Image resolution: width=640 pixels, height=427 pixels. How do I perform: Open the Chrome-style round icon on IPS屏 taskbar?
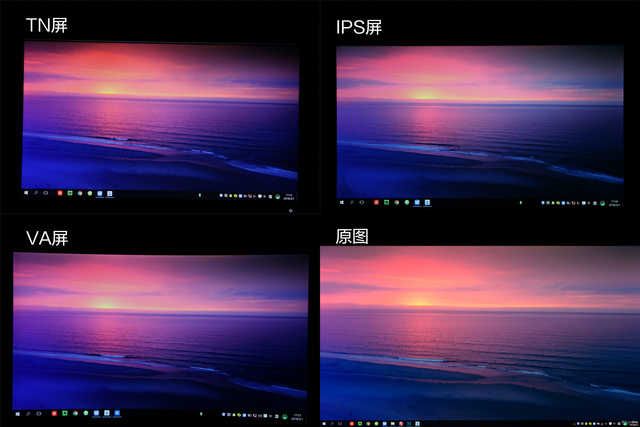(397, 202)
